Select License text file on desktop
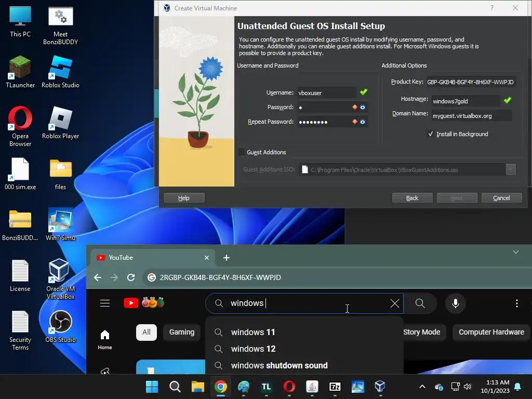Image resolution: width=532 pixels, height=399 pixels. tap(20, 275)
